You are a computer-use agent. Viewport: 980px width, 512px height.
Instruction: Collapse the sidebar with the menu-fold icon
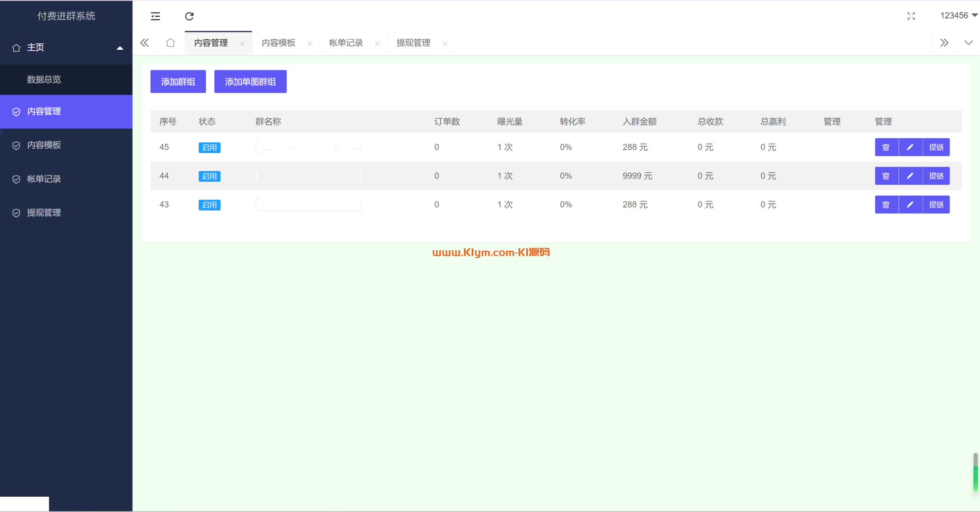(156, 16)
